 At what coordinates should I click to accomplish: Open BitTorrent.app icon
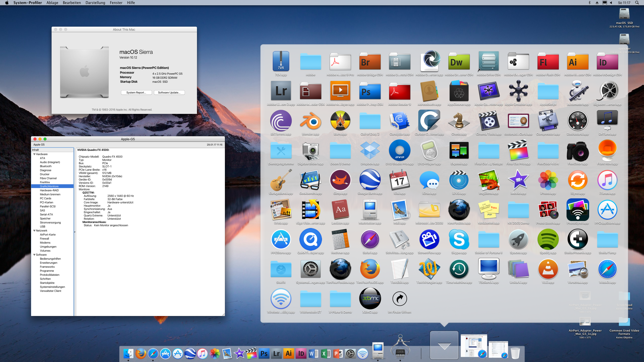(281, 120)
